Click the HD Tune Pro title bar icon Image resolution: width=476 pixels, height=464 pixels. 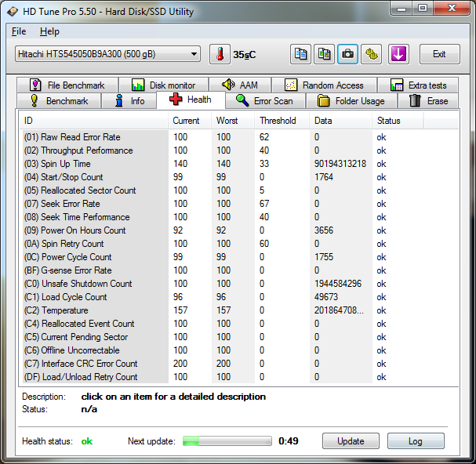click(13, 12)
